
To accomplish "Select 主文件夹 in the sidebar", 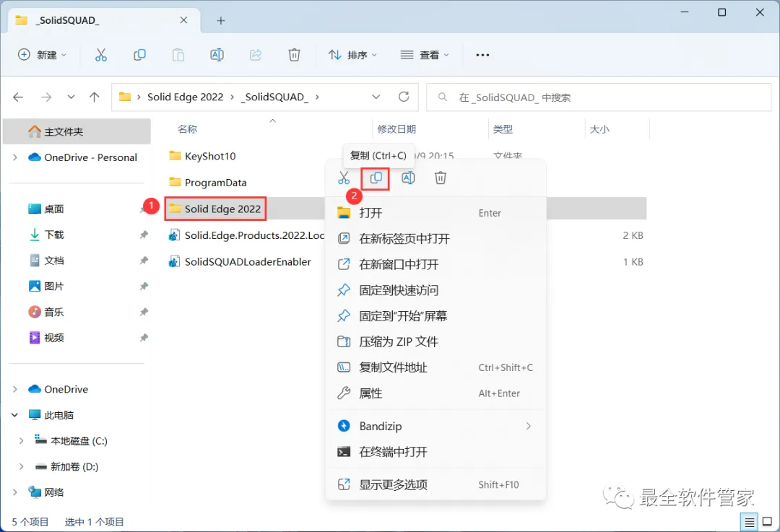I will click(x=77, y=132).
